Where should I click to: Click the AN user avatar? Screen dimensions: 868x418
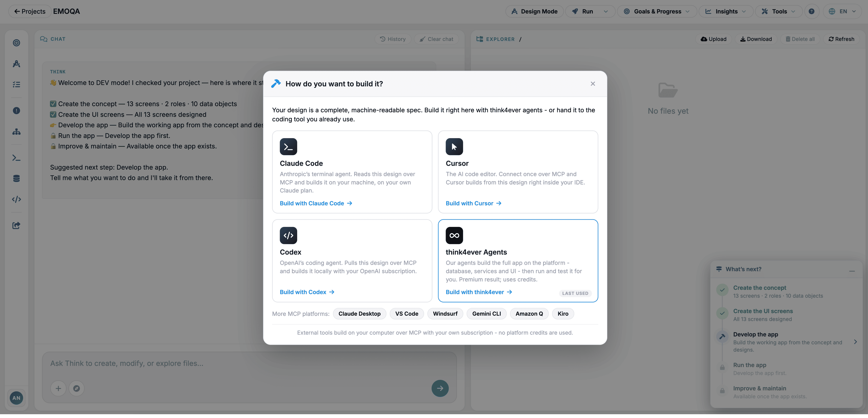(x=16, y=398)
